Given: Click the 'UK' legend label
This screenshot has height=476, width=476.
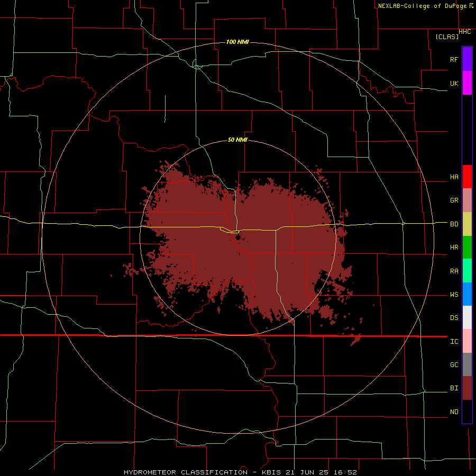Looking at the screenshot, I should coord(454,83).
